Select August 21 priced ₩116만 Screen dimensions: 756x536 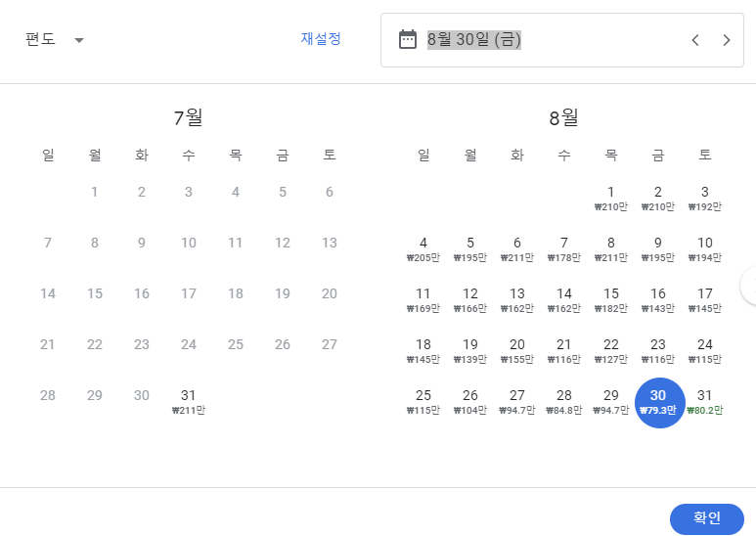tap(564, 351)
